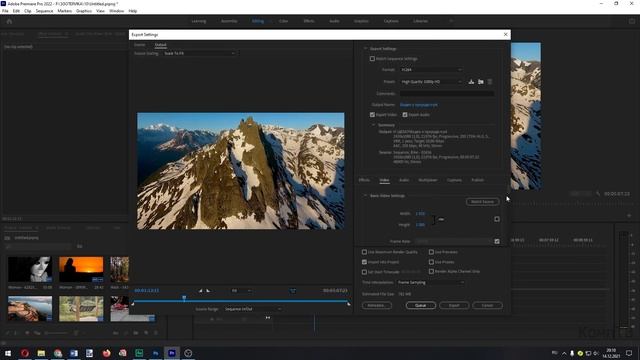
Task: Open the Time Interpolation dropdown
Action: tap(431, 282)
